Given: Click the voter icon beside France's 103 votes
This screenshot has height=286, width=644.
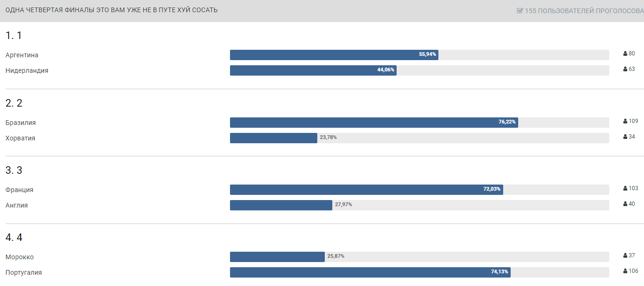Looking at the screenshot, I should pyautogui.click(x=625, y=188).
